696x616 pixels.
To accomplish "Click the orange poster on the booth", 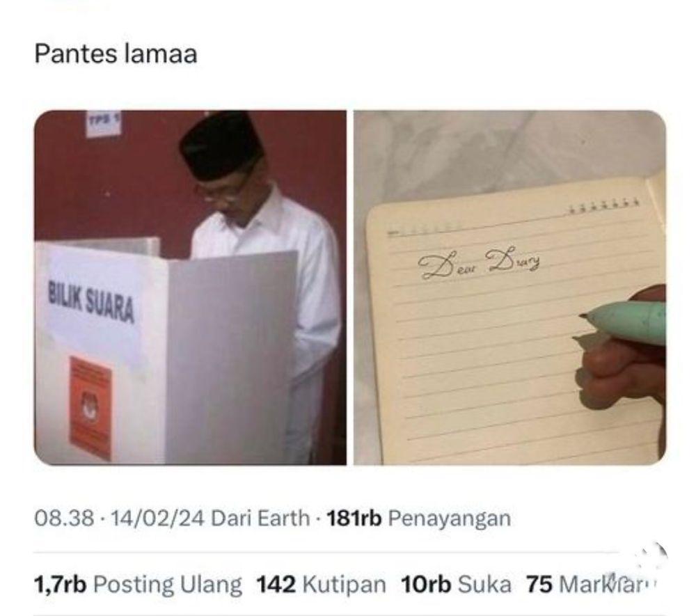I will tap(90, 409).
